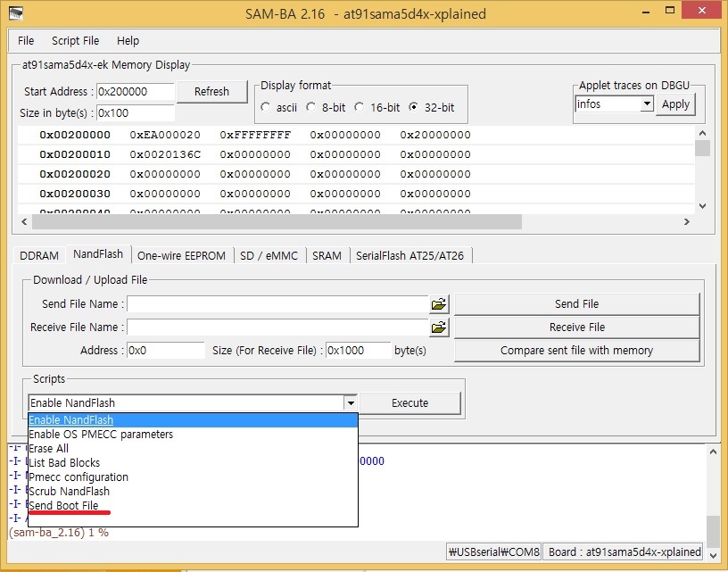Select the ascii display format
This screenshot has height=572, width=728.
[266, 107]
